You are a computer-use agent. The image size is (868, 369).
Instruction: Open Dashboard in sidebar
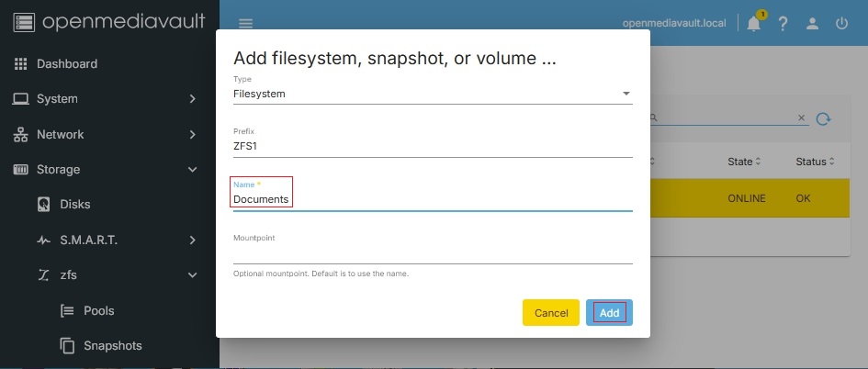coord(66,64)
